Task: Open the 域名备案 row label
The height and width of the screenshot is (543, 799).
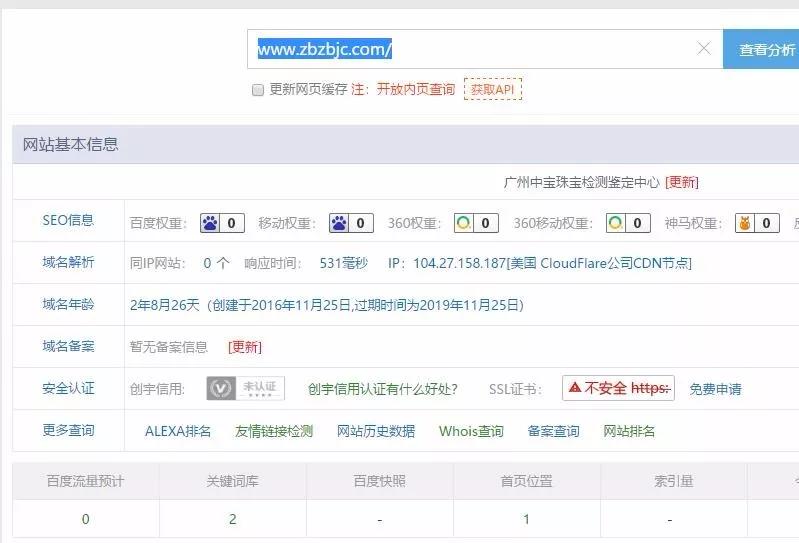Action: click(x=68, y=346)
